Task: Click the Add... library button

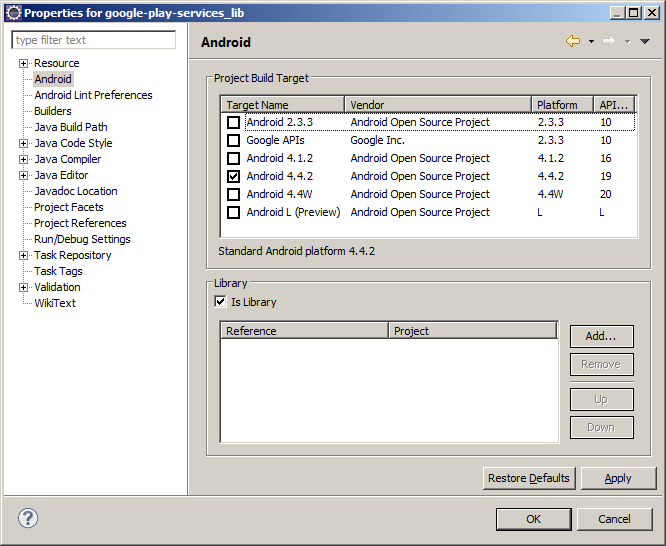Action: click(x=601, y=336)
